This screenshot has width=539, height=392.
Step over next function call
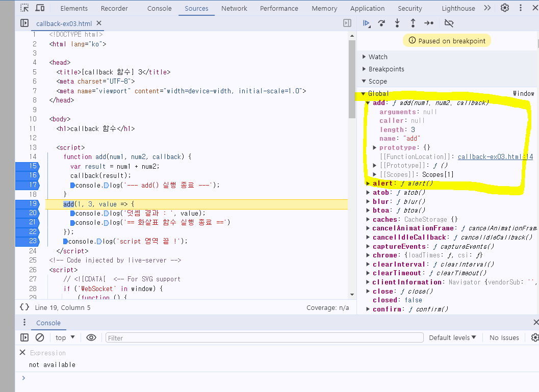381,23
